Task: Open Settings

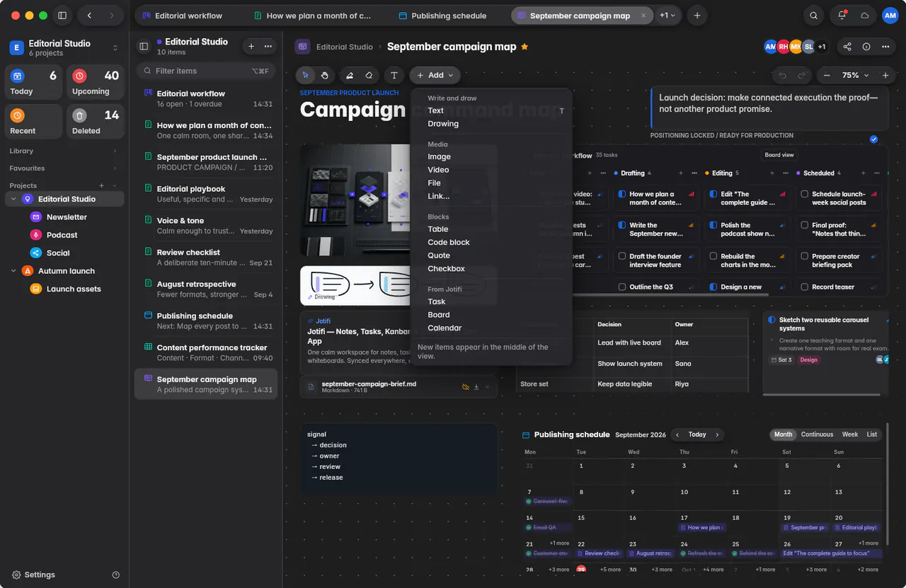Action: (x=33, y=575)
